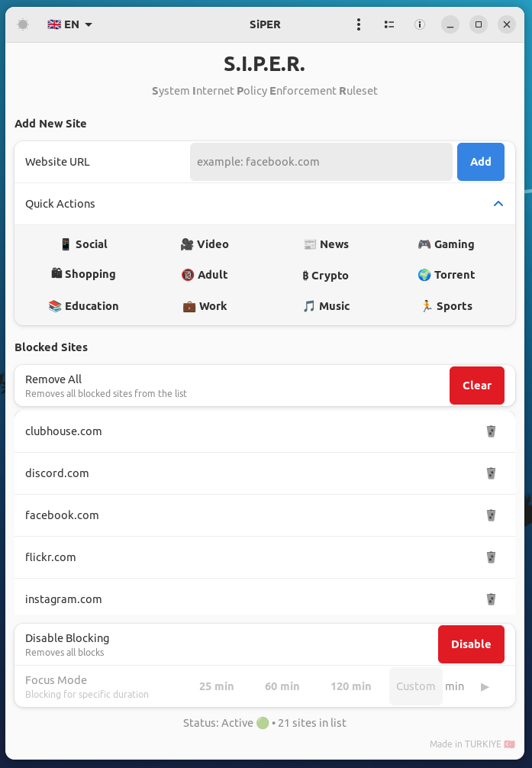This screenshot has height=768, width=532.
Task: Click the Website URL input field
Action: (321, 162)
